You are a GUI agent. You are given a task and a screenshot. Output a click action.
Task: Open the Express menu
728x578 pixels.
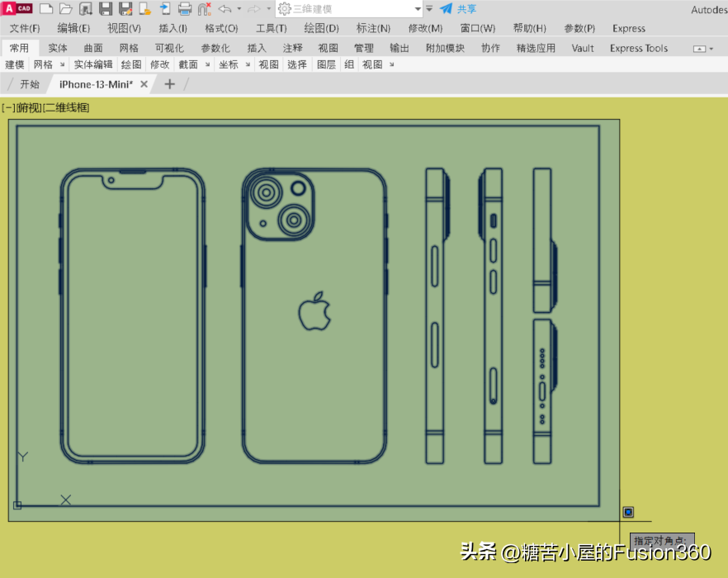(x=629, y=28)
